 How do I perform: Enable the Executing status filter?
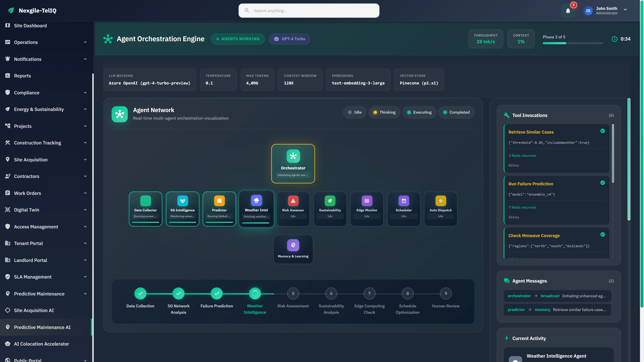click(419, 112)
